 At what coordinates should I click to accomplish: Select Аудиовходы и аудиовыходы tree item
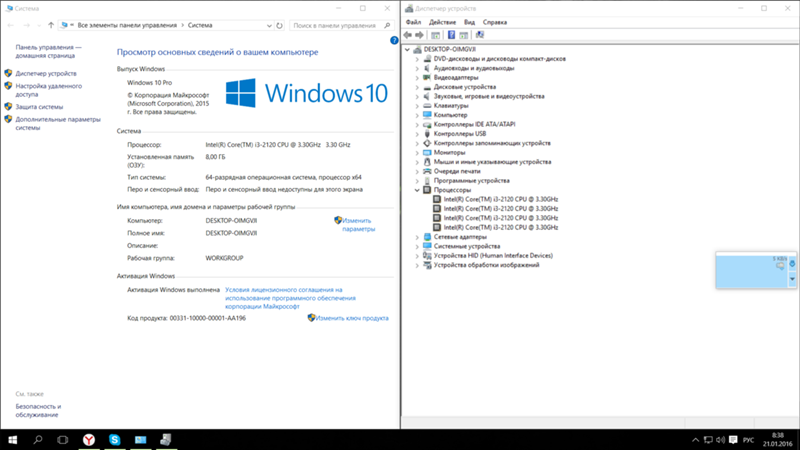click(x=474, y=68)
